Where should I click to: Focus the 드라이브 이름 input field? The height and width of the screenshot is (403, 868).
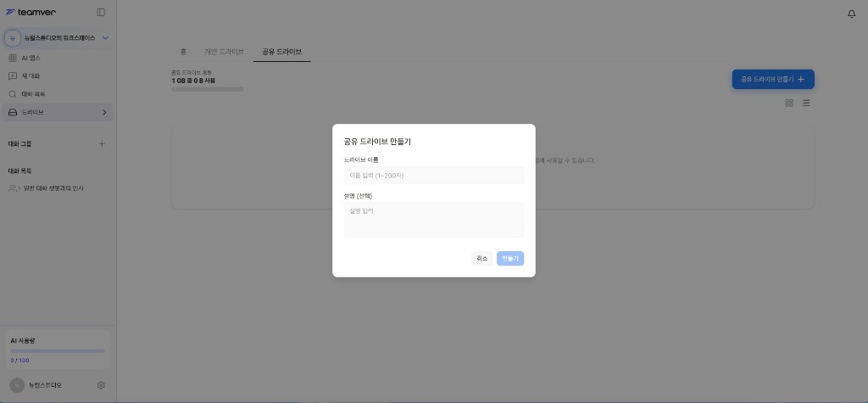(434, 175)
